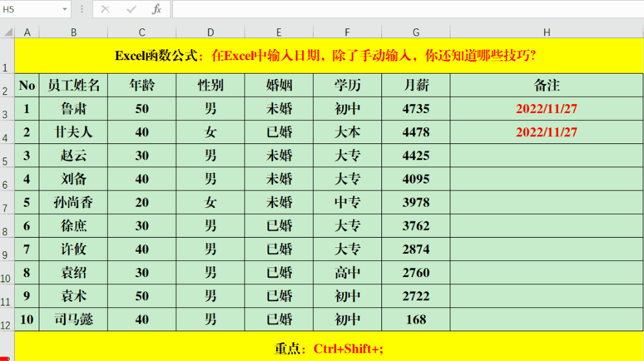Click salary cell 4735
The width and height of the screenshot is (644, 361).
(416, 109)
